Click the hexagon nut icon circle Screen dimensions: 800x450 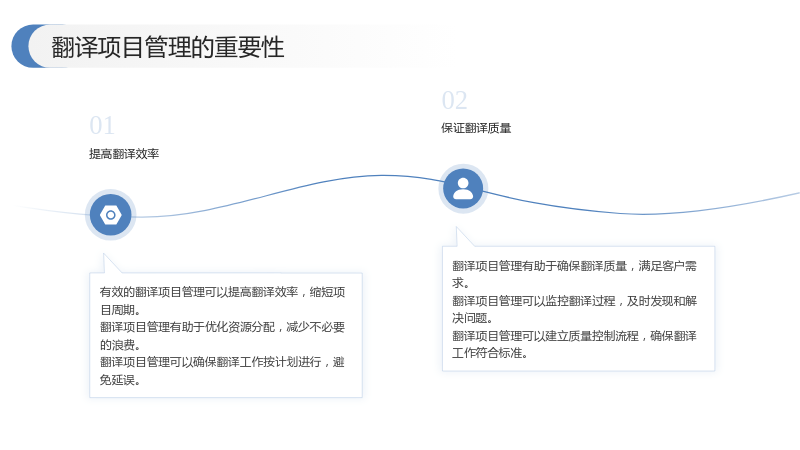click(x=111, y=215)
